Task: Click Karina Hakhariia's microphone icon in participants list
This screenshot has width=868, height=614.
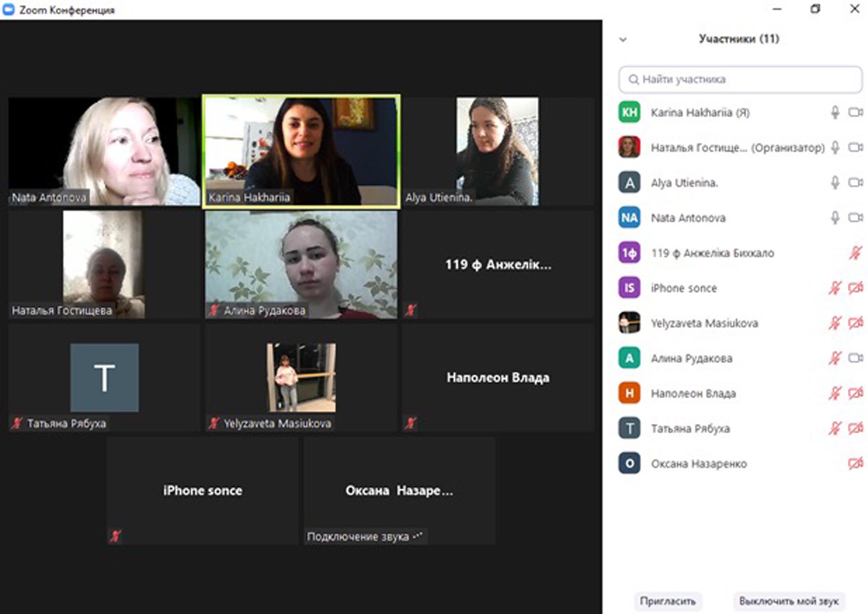Action: coord(835,113)
